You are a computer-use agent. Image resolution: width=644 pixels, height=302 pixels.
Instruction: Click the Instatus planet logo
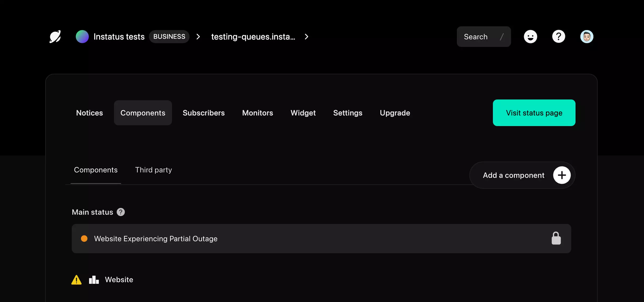click(x=55, y=37)
